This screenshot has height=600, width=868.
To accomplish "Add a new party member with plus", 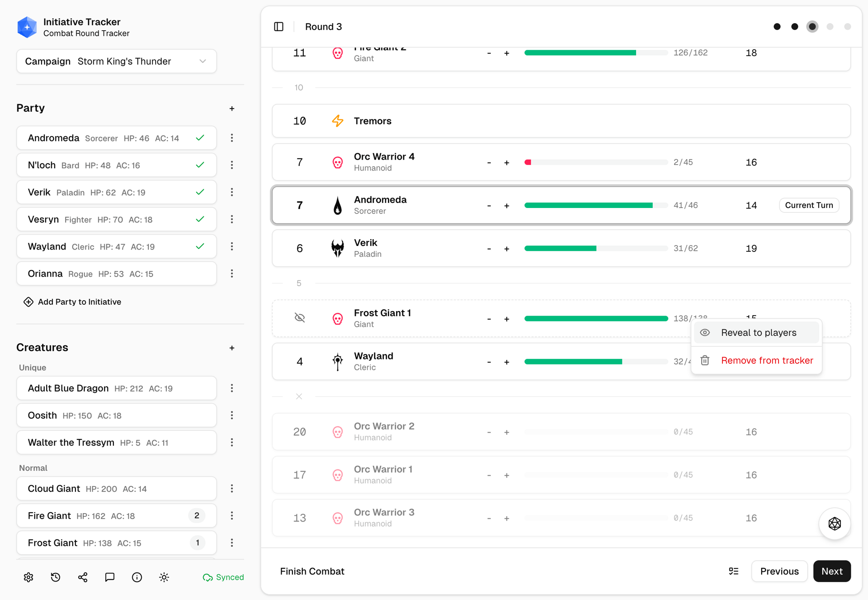I will [232, 109].
